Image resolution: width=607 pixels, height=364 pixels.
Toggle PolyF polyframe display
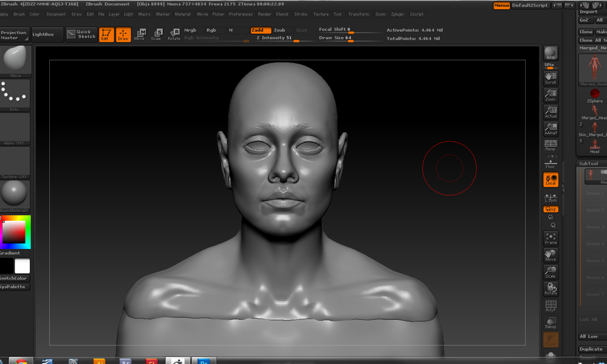(x=551, y=306)
